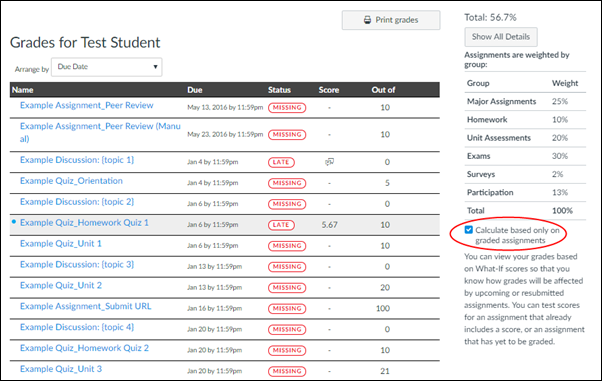Click the Grades for Test Student heading
The width and height of the screenshot is (602, 381).
[85, 43]
